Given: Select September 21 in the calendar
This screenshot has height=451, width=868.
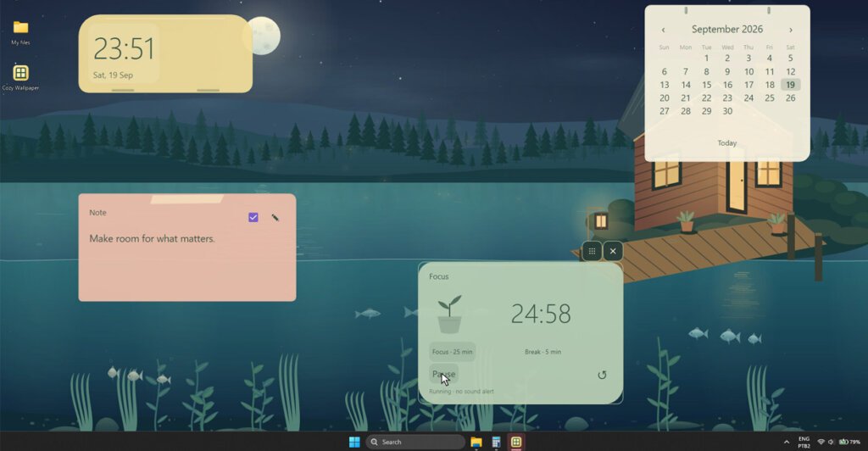Looking at the screenshot, I should click(685, 98).
